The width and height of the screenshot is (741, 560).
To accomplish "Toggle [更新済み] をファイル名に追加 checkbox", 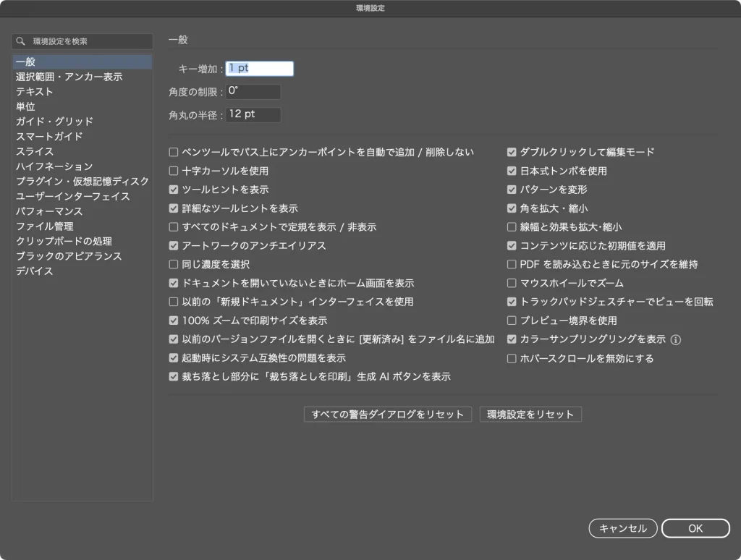I will (174, 339).
